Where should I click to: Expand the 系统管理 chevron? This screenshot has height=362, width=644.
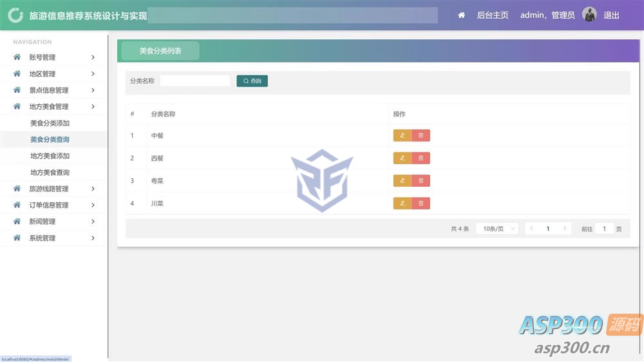[x=93, y=238]
